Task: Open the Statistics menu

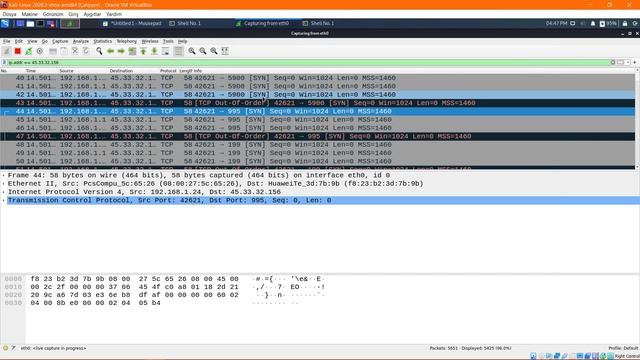Action: point(102,41)
